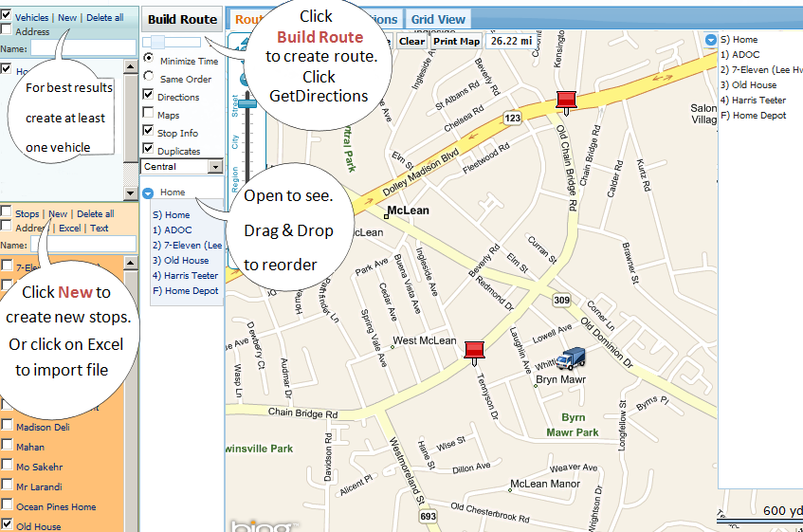Uncheck the Old House stop
This screenshot has width=803, height=532.
coord(8,524)
